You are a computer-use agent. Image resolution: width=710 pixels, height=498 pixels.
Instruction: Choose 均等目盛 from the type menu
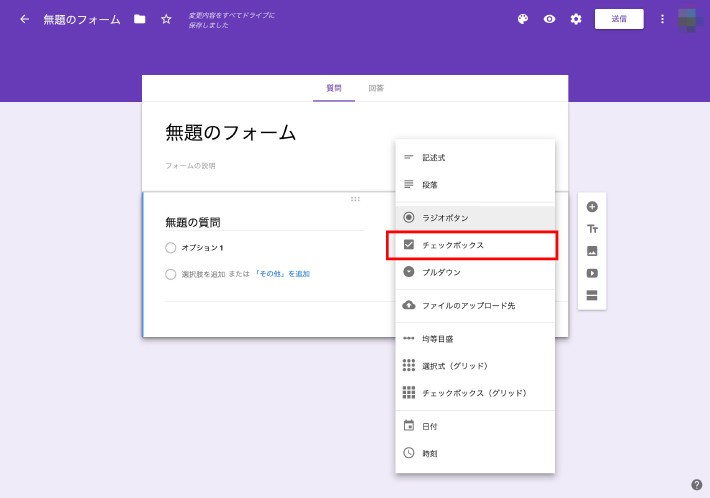pos(475,339)
